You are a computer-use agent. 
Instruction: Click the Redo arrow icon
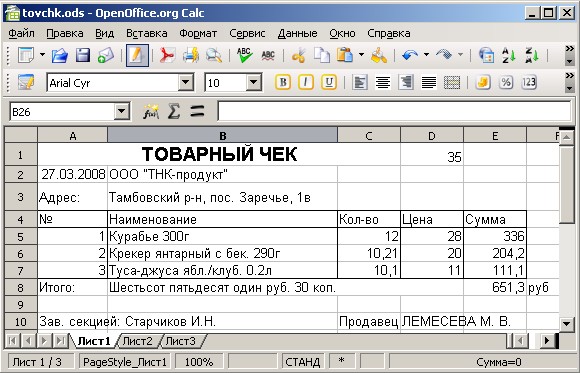tap(444, 56)
